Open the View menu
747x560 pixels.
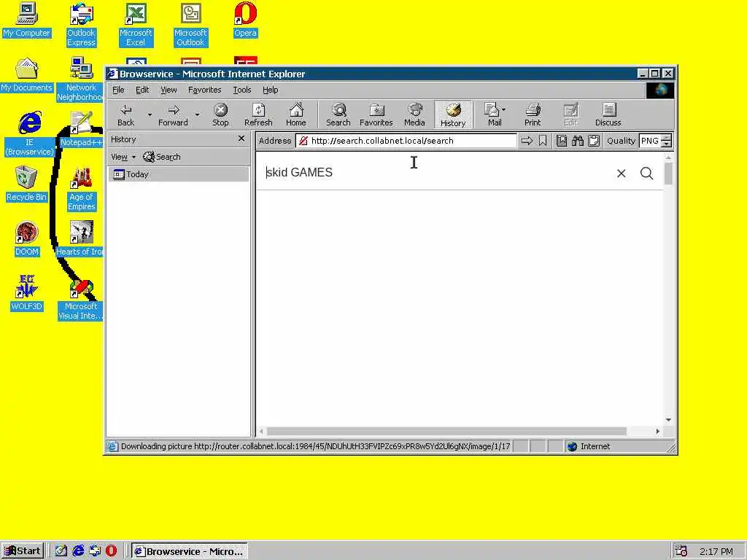click(169, 90)
